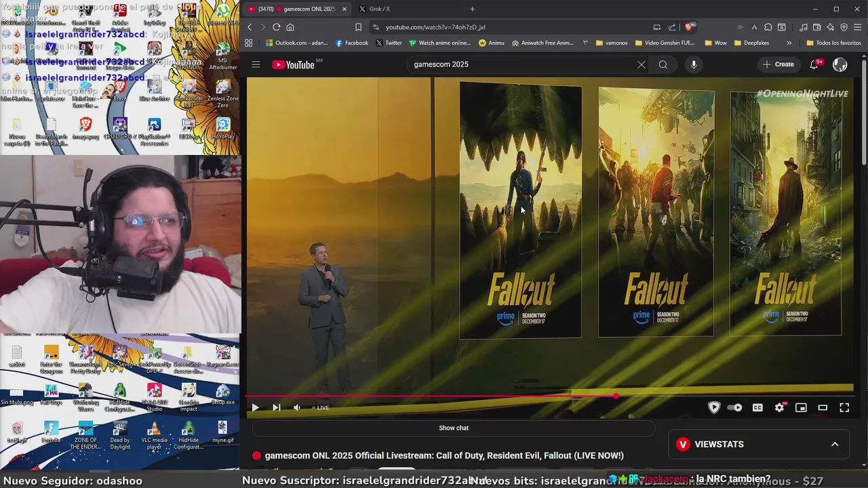
Task: Seek on the video progress bar
Action: point(549,396)
